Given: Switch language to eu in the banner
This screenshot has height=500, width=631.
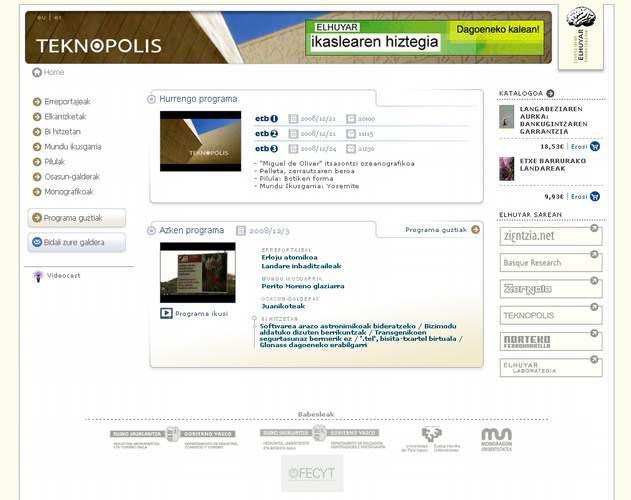Looking at the screenshot, I should (x=41, y=18).
